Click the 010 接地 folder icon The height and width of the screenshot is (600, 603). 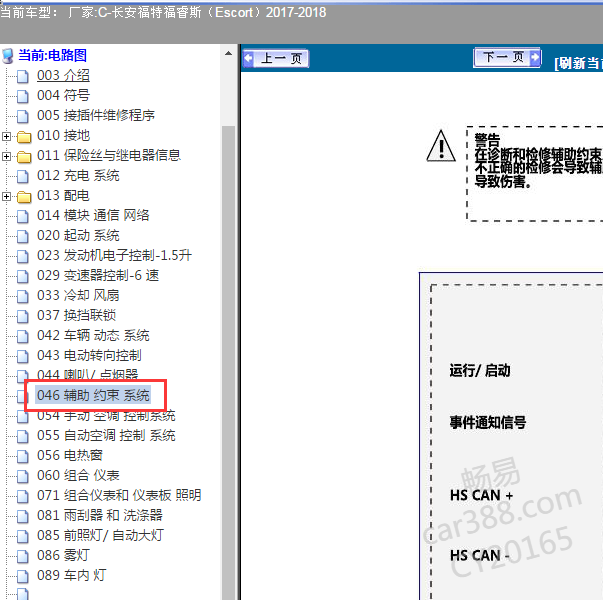point(24,136)
